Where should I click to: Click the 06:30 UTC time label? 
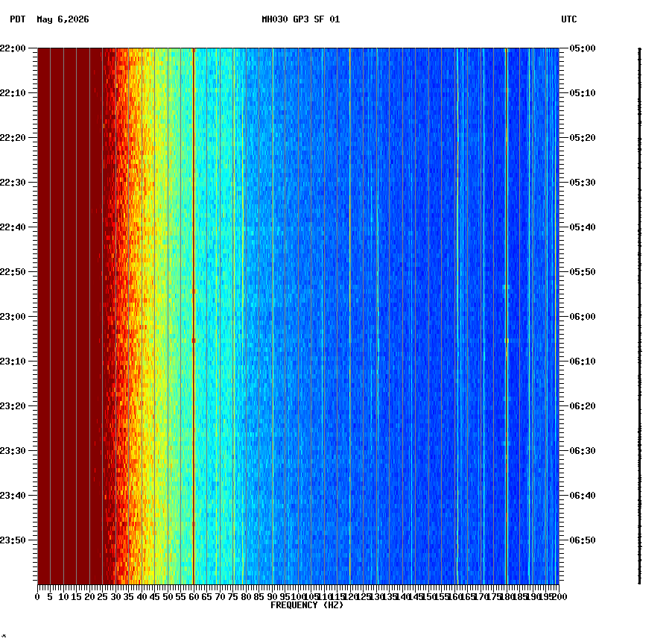tap(583, 451)
